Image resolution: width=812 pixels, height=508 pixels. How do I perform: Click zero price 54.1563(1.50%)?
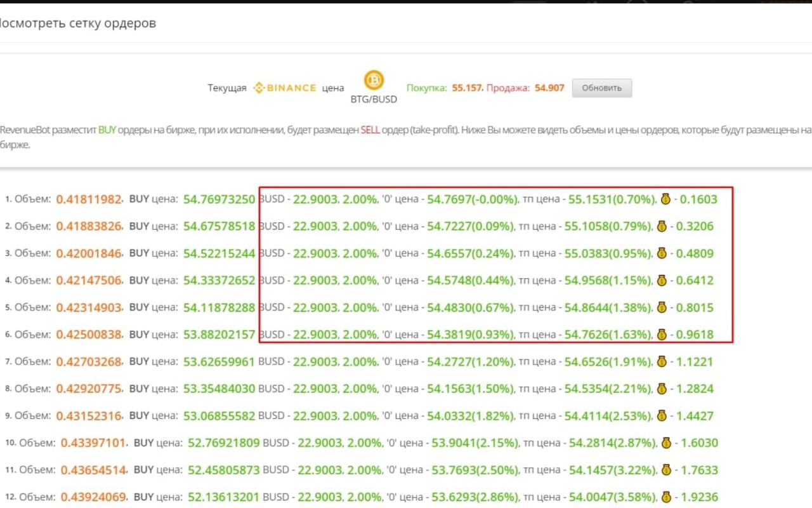point(470,388)
